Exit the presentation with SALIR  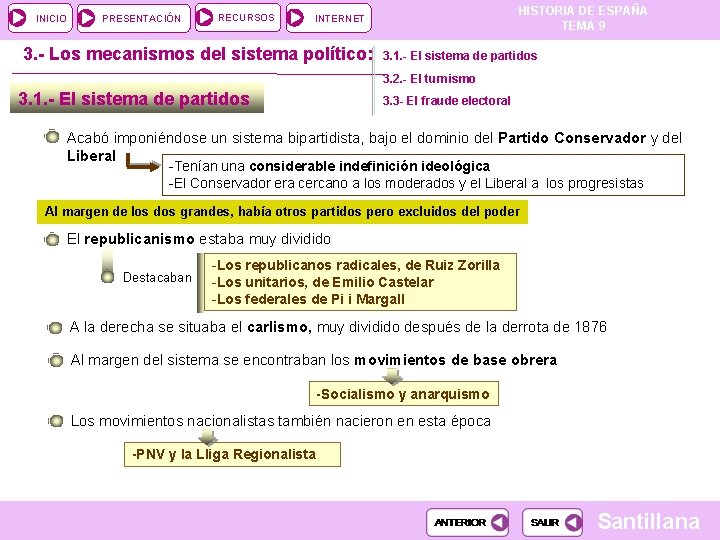click(552, 522)
